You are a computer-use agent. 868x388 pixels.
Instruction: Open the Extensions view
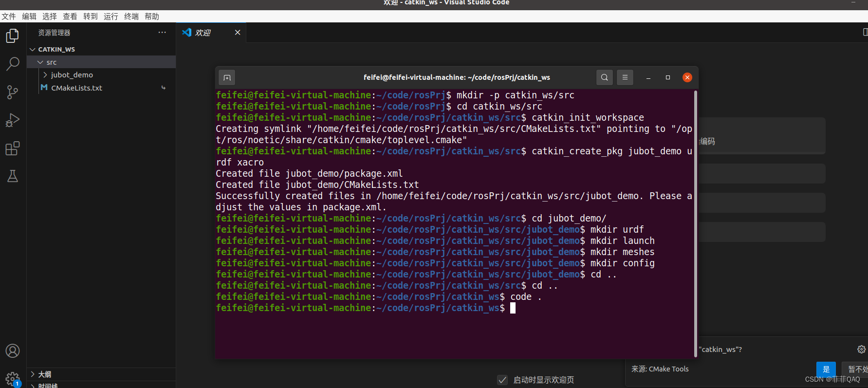(13, 148)
